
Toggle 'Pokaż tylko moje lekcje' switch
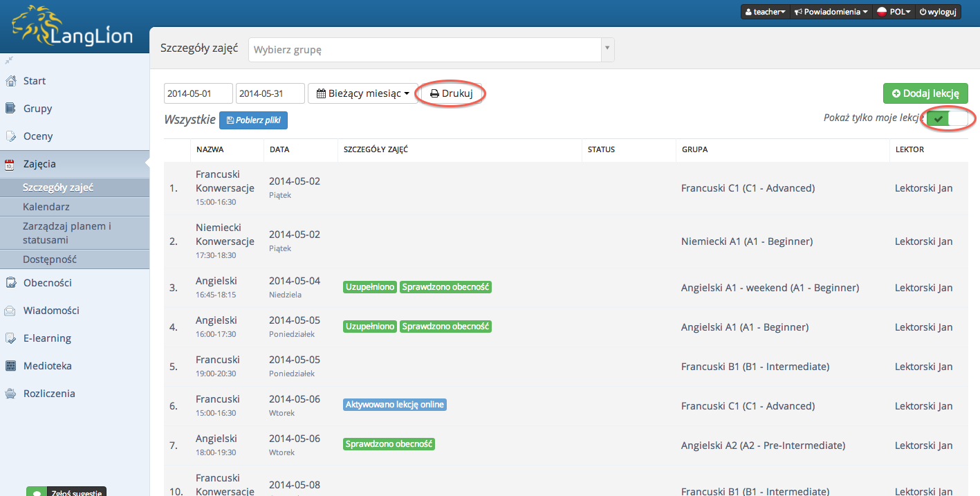947,118
